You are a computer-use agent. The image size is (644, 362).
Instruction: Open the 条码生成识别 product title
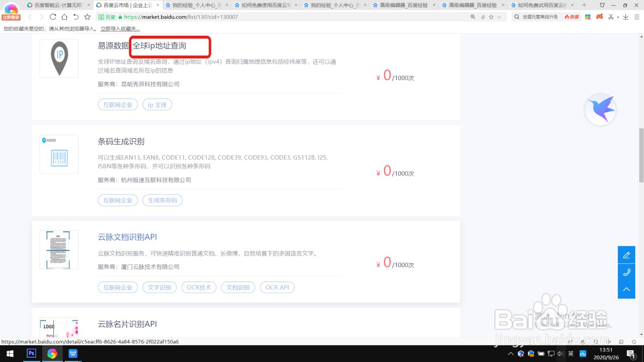(121, 142)
